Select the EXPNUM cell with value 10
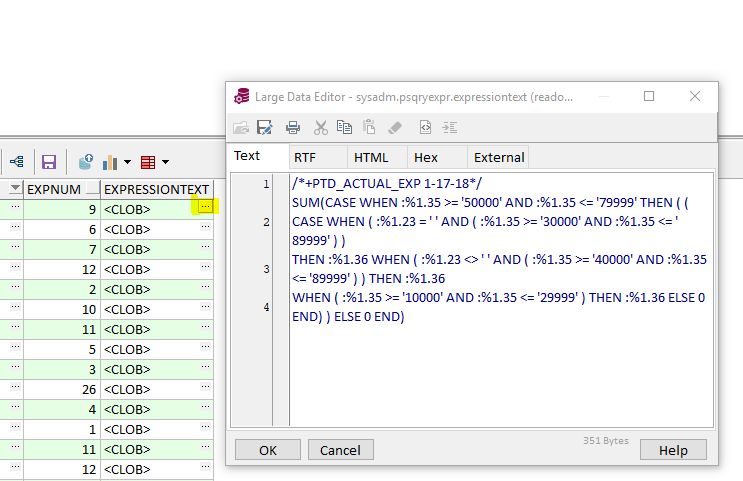Image resolution: width=743 pixels, height=481 pixels. click(62, 309)
